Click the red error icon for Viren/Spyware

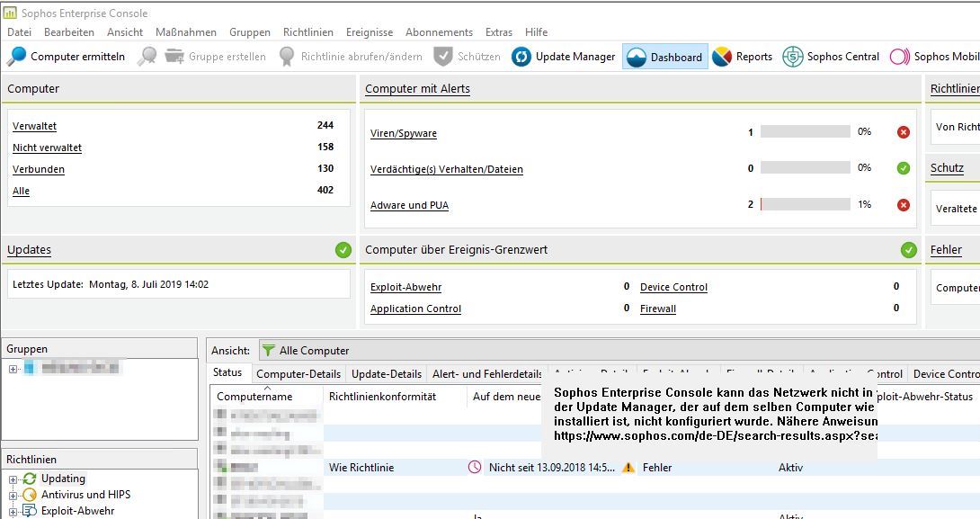click(x=903, y=132)
